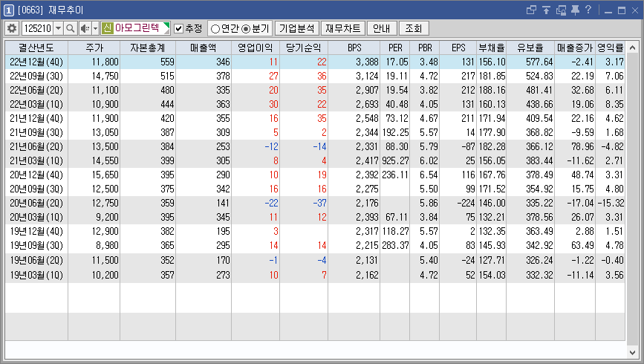Viewport: 644px width, 364px height.
Task: Select the 21년12월(4Q) row
Action: click(x=315, y=118)
